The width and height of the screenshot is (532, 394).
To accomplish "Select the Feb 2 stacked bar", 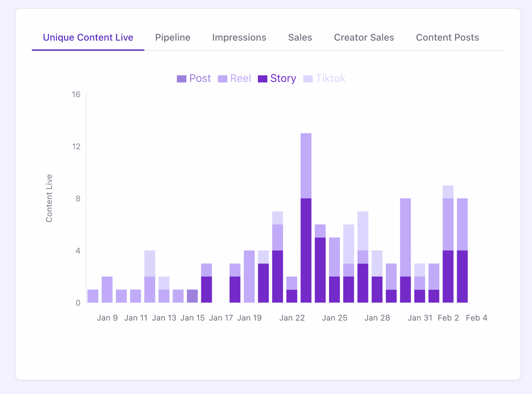I will pos(448,244).
